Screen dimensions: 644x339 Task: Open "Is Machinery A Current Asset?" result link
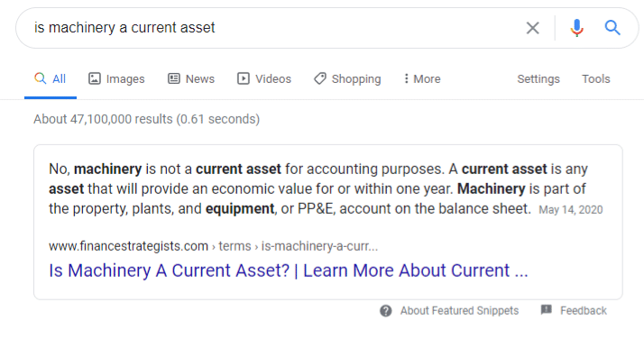[x=289, y=270]
